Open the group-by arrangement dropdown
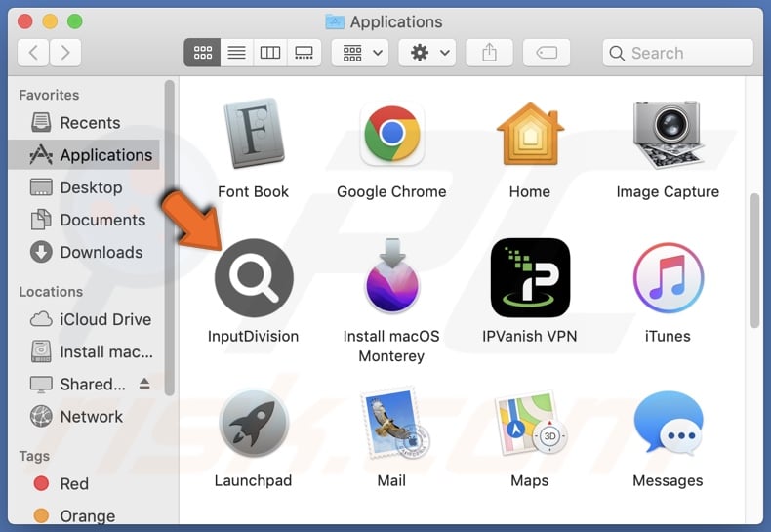771x532 pixels. [360, 52]
